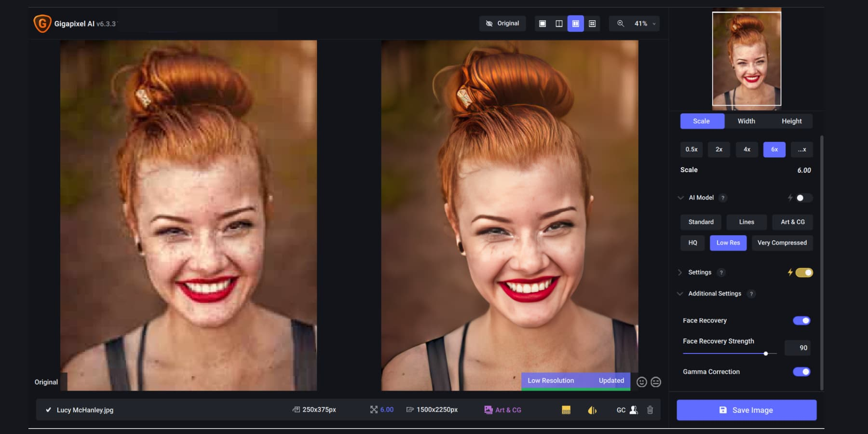The image size is (868, 434).
Task: Open the quad comparison view icon
Action: [592, 23]
